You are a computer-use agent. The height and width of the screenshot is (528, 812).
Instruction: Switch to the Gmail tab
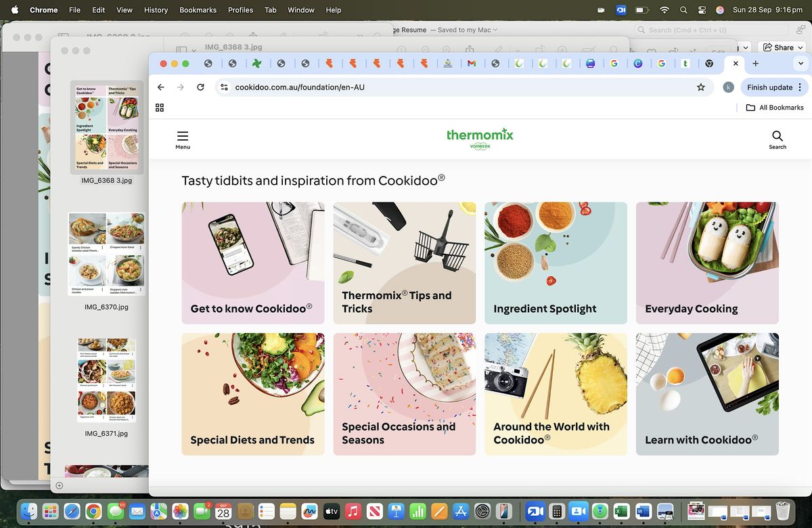pyautogui.click(x=472, y=64)
